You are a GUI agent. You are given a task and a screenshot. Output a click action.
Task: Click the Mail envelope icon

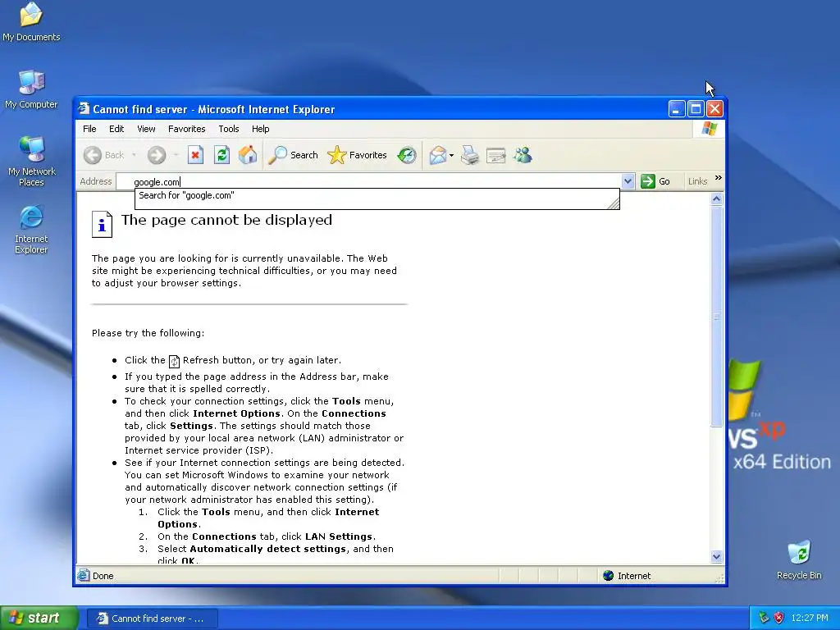(x=437, y=155)
